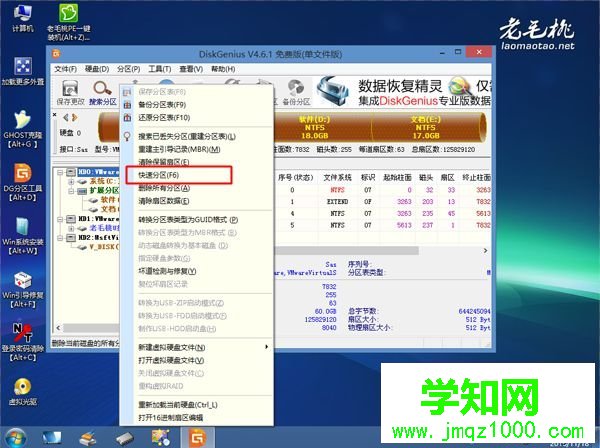Choose 打开16进制扇区编辑 menu entry

click(x=197, y=417)
